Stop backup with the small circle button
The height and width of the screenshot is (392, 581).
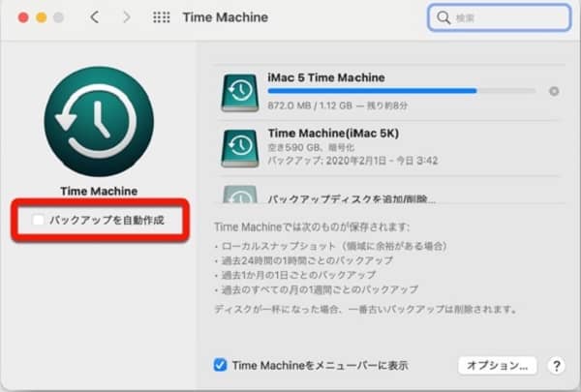point(554,91)
